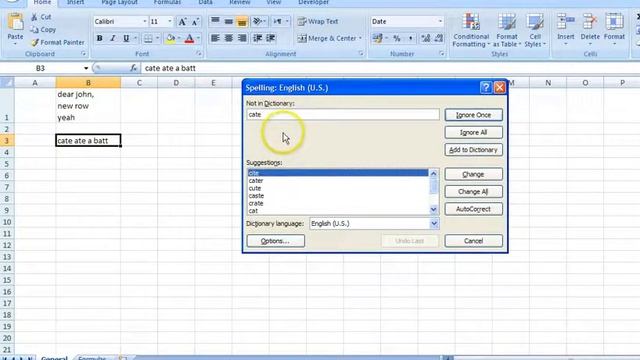Click the Paste icon in Clipboard group
Screen dimensions: 640x360
pyautogui.click(x=15, y=22)
